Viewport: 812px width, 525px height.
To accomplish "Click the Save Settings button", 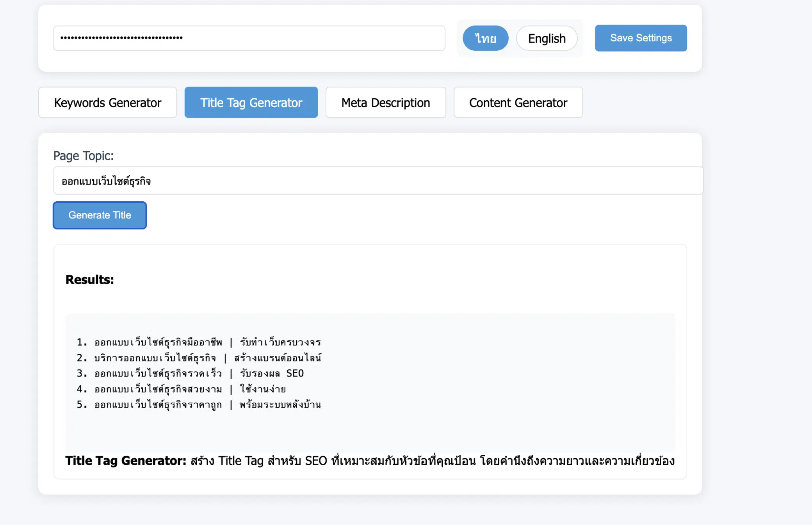I will point(641,38).
